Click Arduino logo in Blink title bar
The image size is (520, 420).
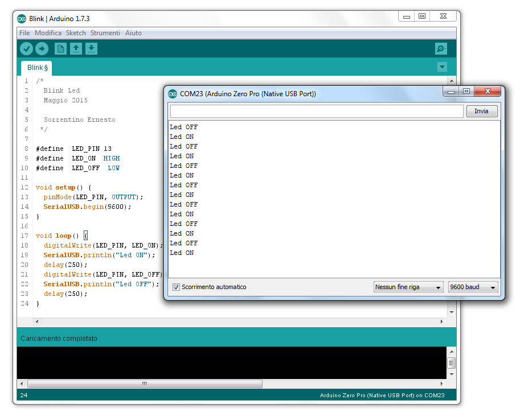pyautogui.click(x=22, y=19)
